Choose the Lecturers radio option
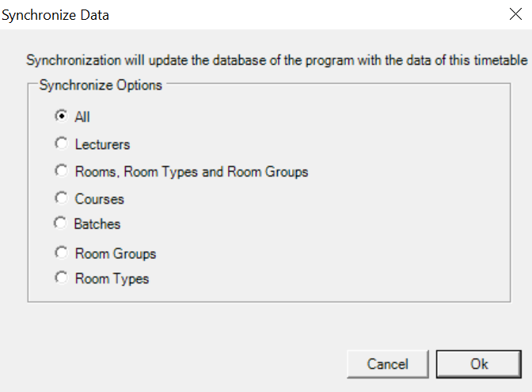The width and height of the screenshot is (532, 392). tap(61, 144)
